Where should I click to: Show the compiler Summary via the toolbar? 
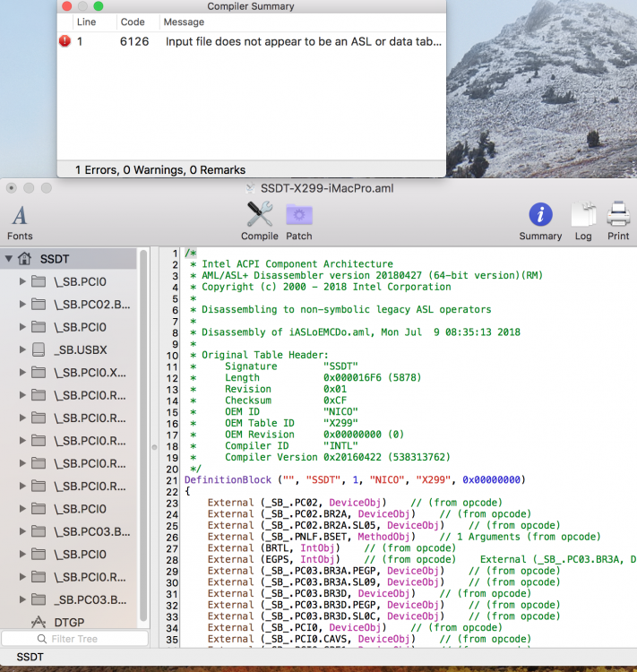540,221
